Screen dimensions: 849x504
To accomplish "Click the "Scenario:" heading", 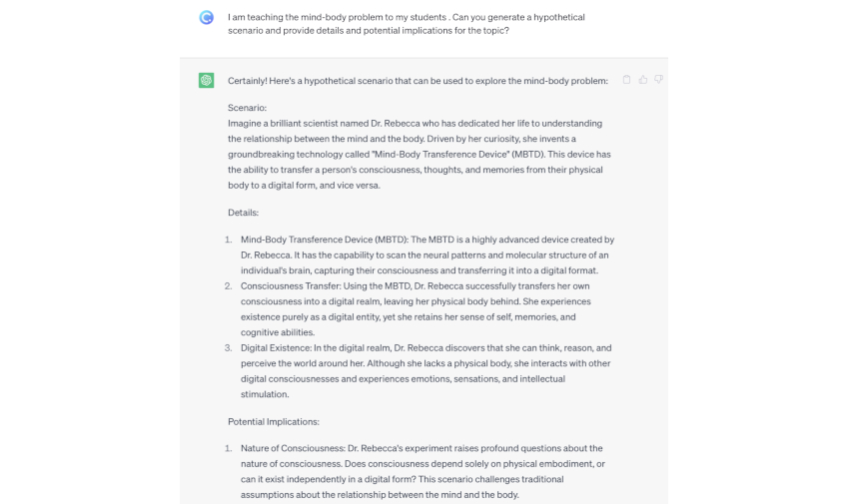I will pos(248,107).
